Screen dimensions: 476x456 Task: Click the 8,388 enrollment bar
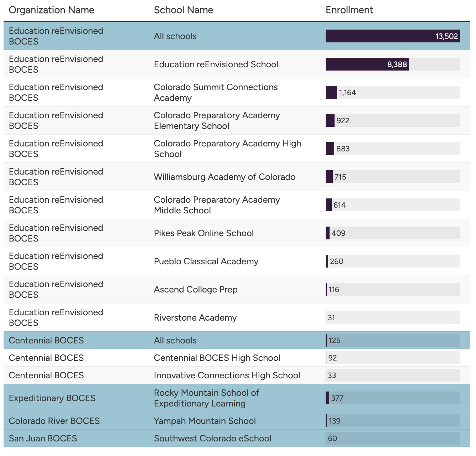367,64
